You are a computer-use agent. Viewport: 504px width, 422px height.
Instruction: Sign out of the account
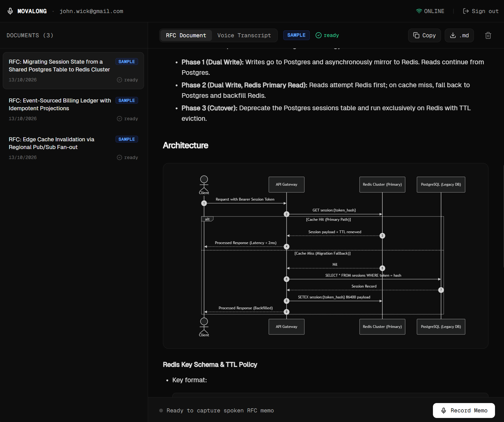[480, 11]
